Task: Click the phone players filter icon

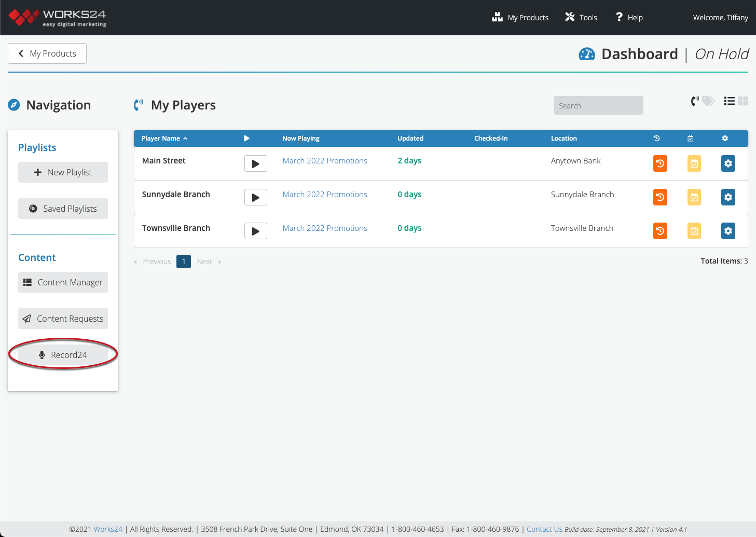Action: tap(694, 101)
